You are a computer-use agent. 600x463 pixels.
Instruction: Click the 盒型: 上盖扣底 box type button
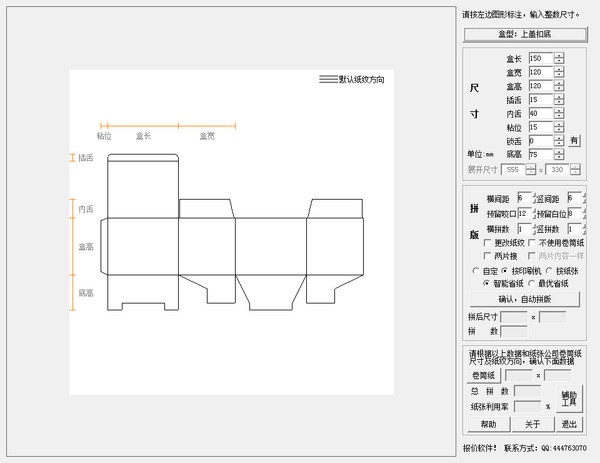tap(526, 34)
